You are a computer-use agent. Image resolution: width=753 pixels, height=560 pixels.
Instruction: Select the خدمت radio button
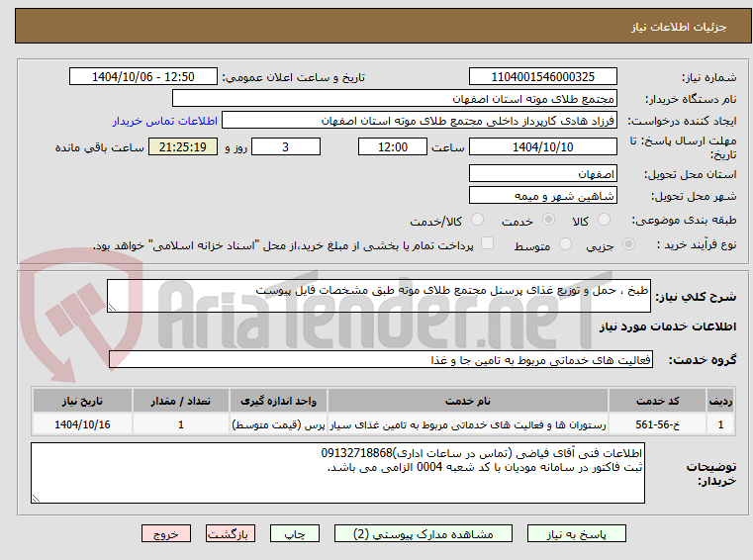548,220
